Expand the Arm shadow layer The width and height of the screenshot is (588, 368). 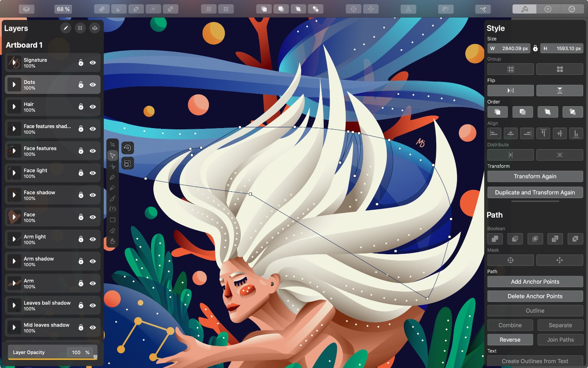[14, 261]
